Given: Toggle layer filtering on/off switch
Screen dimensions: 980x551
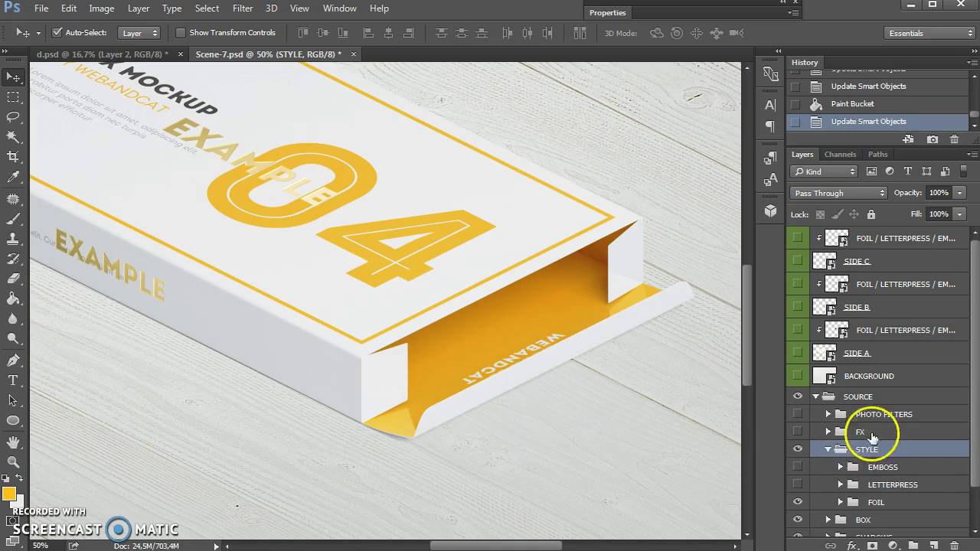Looking at the screenshot, I should 965,170.
